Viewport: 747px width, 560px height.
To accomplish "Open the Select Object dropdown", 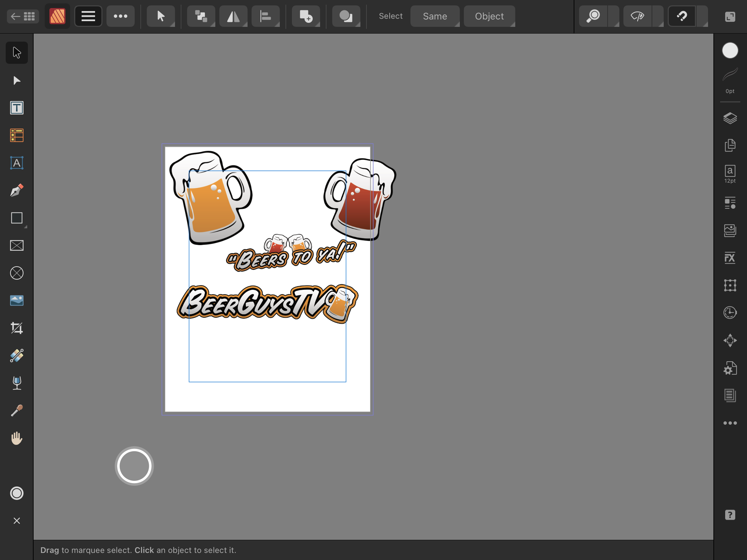I will click(489, 16).
